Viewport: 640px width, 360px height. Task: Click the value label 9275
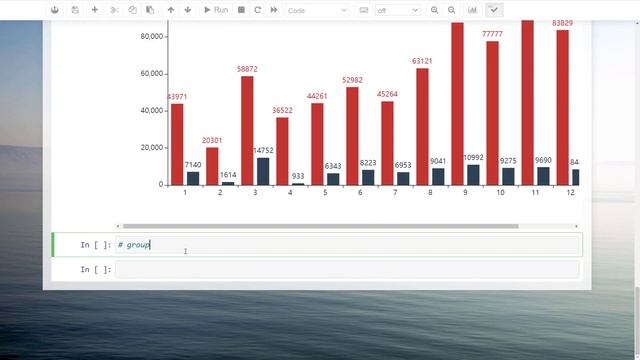pyautogui.click(x=508, y=161)
